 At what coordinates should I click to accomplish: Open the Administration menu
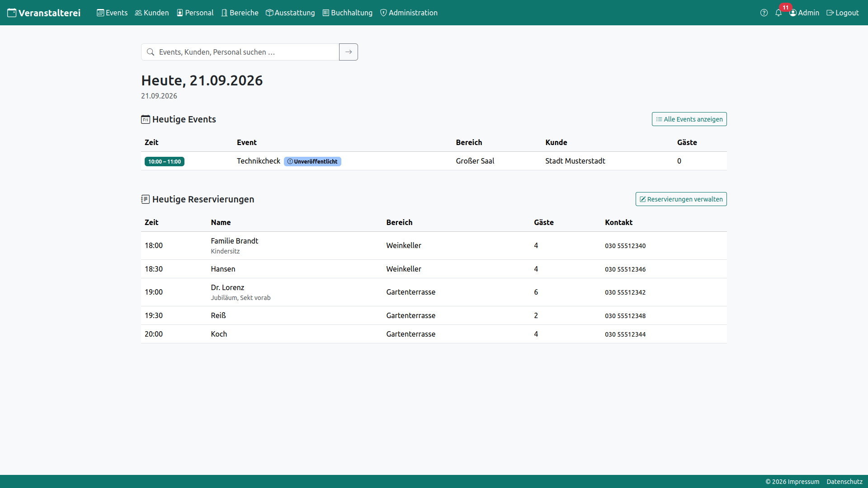click(409, 13)
